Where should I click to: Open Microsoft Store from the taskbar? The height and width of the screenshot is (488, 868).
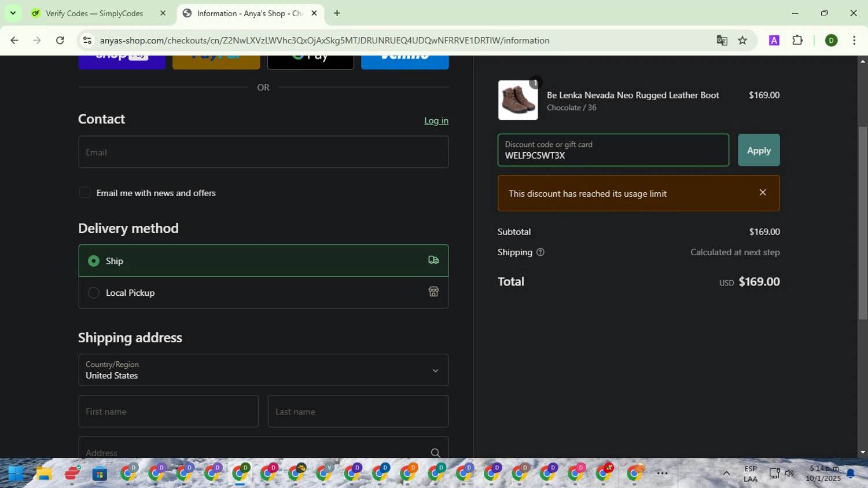[100, 474]
